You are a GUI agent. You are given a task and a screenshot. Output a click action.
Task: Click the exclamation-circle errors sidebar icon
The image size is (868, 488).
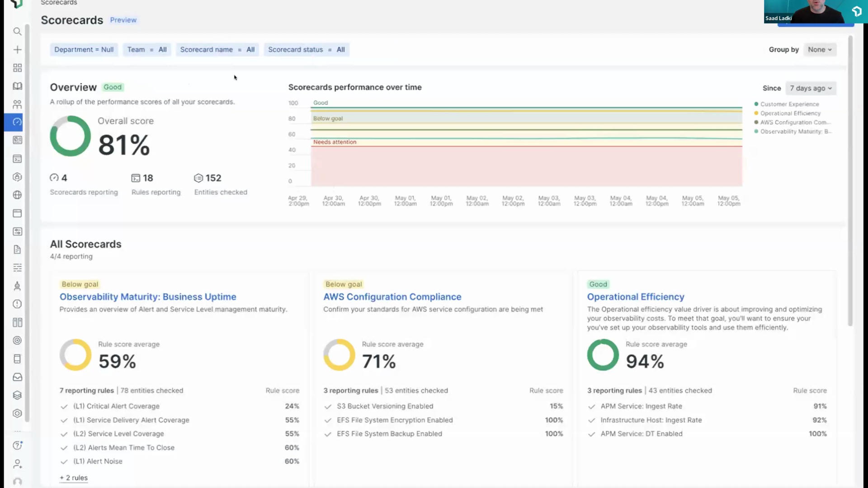(17, 304)
